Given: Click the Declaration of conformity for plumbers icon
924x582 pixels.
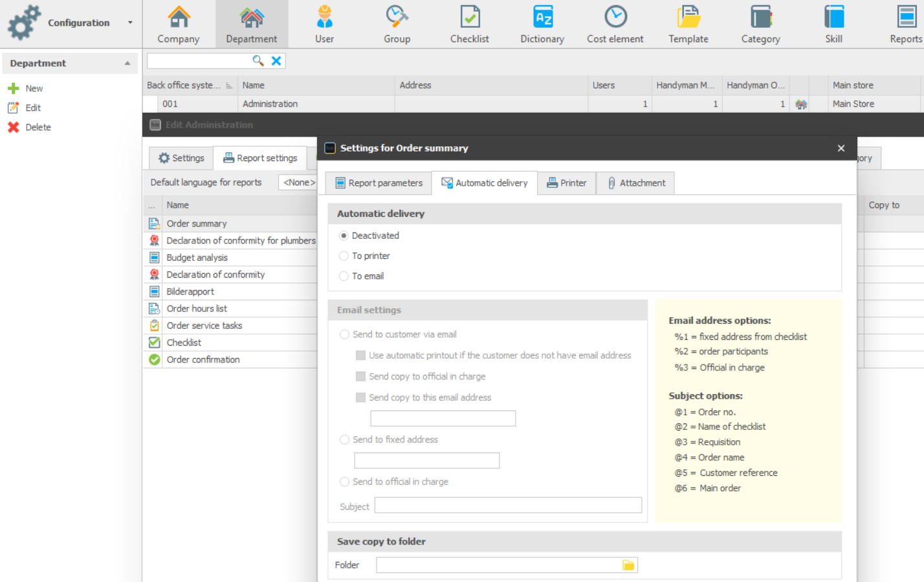Looking at the screenshot, I should pyautogui.click(x=154, y=240).
